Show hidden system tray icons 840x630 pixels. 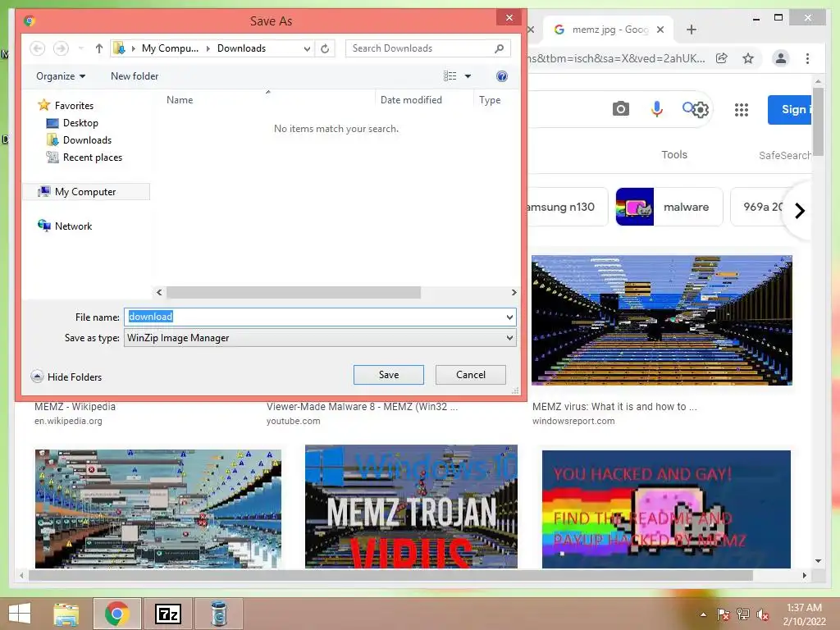703,614
